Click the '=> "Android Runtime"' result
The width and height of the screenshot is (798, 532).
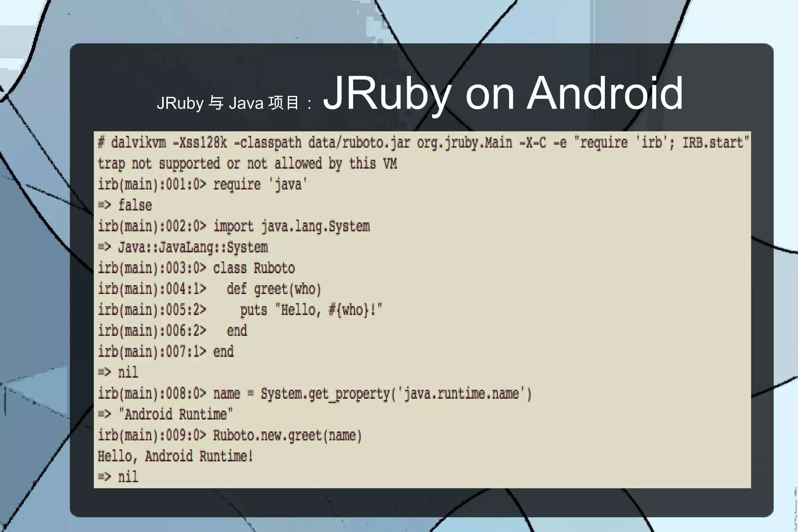165,414
